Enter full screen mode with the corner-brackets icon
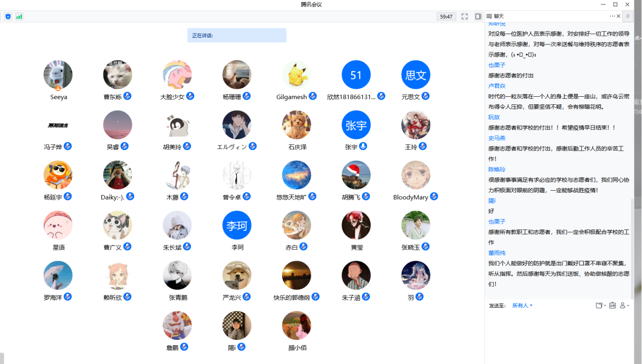 pyautogui.click(x=464, y=17)
